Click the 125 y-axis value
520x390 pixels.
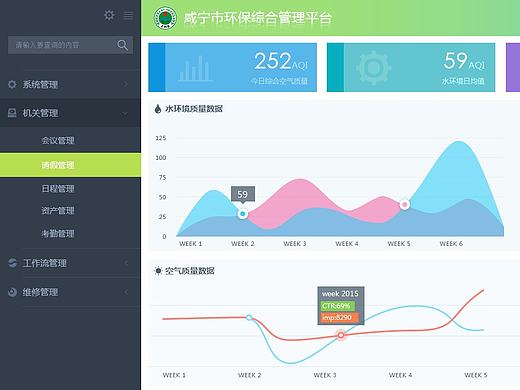(x=161, y=138)
